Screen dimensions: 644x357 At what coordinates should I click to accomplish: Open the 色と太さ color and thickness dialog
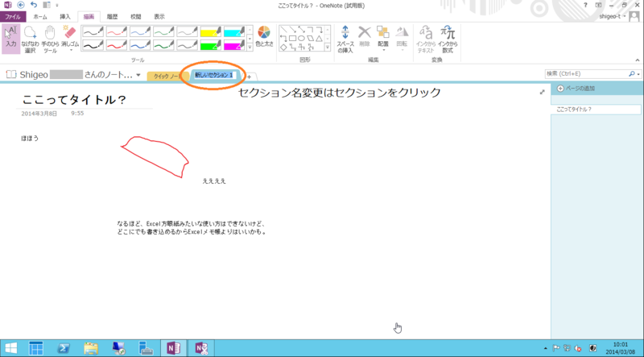click(x=264, y=36)
